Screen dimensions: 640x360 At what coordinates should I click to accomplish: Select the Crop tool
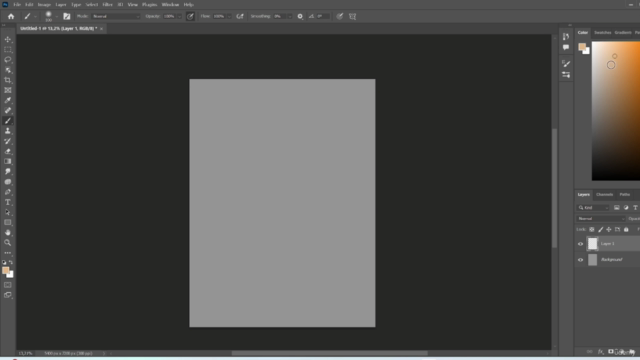point(8,80)
